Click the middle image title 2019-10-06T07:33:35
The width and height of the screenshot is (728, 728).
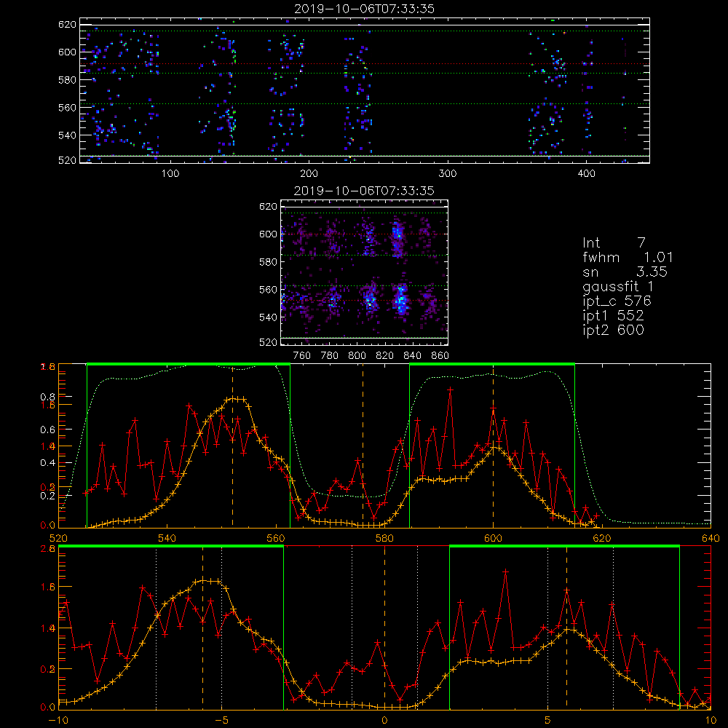pyautogui.click(x=365, y=191)
